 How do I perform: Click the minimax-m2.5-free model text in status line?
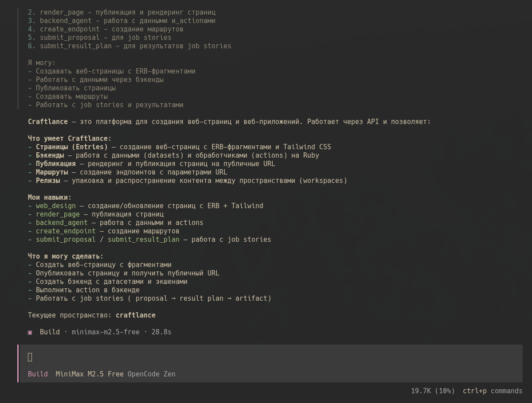[106, 332]
